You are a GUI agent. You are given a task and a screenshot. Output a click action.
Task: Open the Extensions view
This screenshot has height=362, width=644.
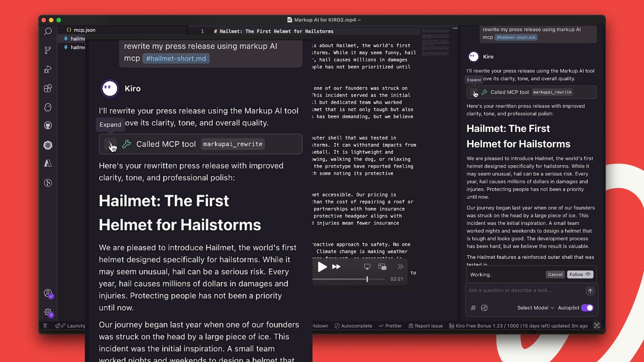(47, 88)
